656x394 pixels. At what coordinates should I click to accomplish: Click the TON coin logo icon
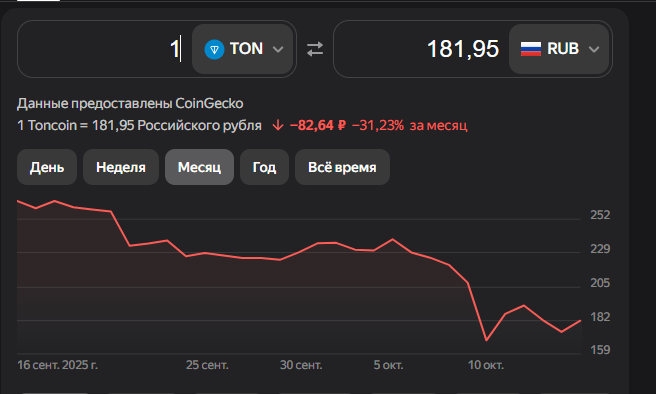pos(214,49)
